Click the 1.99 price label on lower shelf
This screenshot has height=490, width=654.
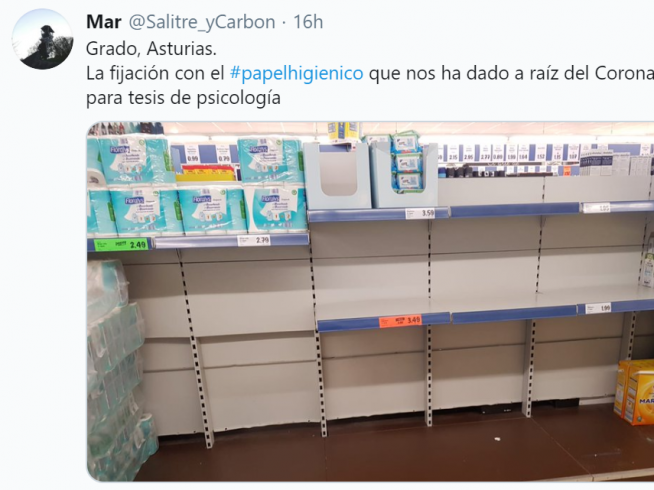click(598, 308)
